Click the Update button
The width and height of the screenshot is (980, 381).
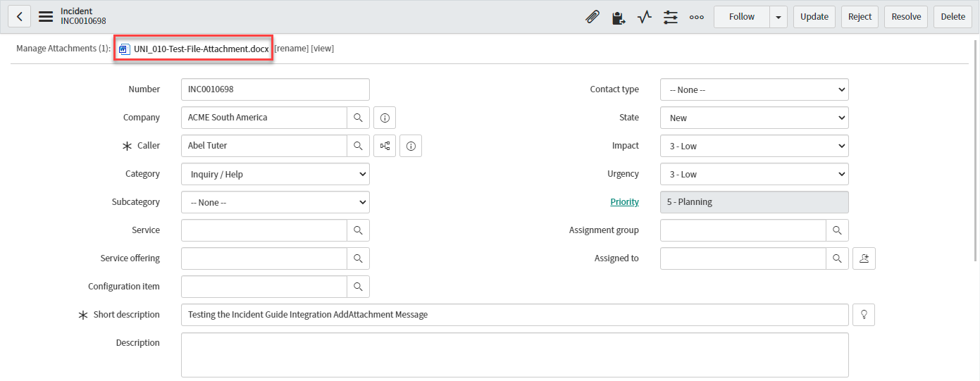coord(814,17)
